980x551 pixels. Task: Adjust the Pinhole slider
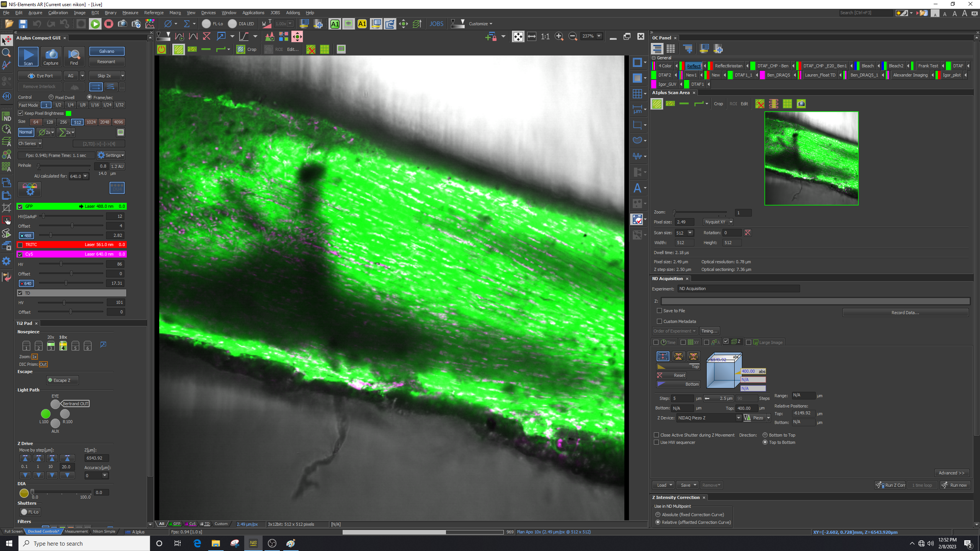pos(39,166)
